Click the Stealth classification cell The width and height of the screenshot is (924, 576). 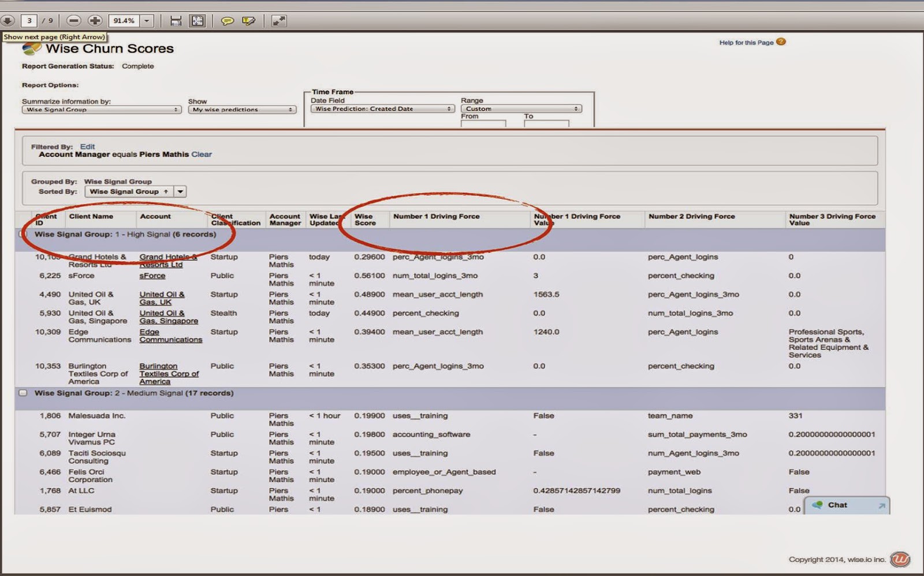tap(223, 313)
